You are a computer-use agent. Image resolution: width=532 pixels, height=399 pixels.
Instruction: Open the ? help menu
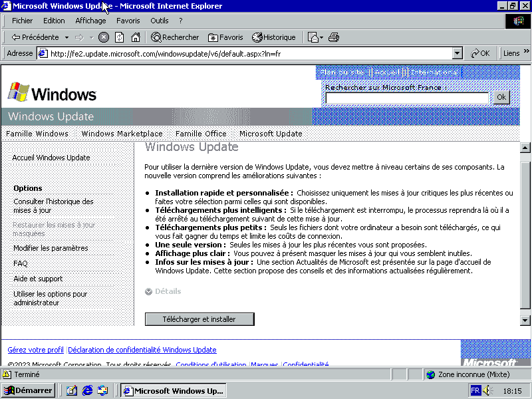click(180, 21)
